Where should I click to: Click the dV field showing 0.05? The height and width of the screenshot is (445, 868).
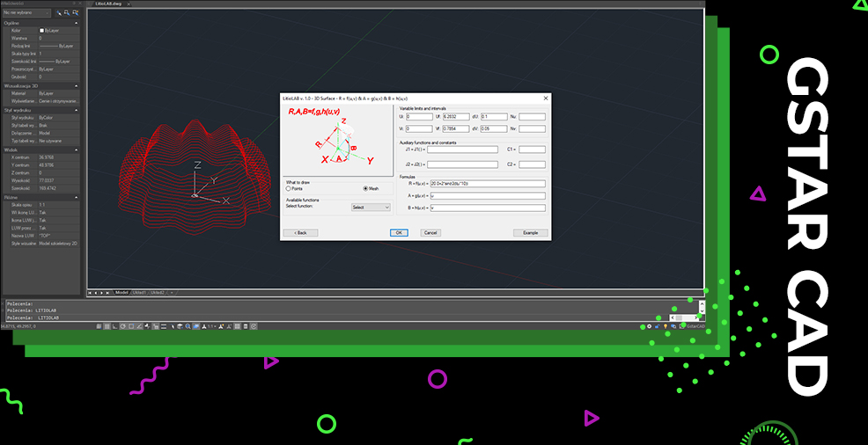[x=494, y=128]
